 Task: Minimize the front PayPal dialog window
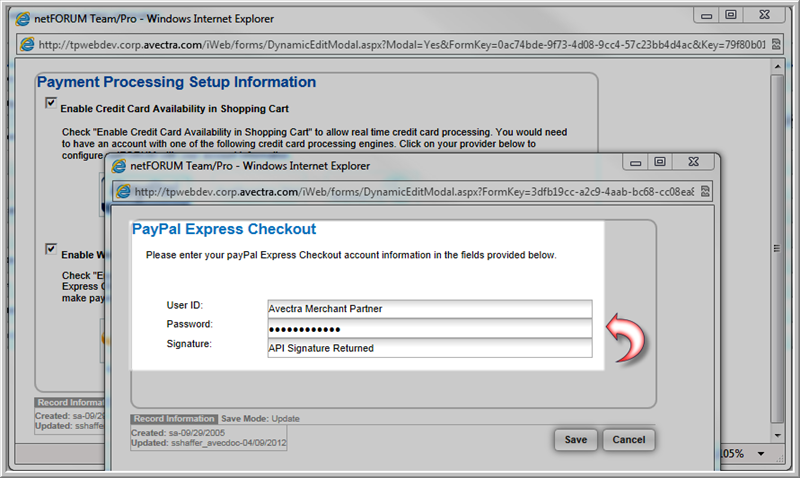point(635,163)
